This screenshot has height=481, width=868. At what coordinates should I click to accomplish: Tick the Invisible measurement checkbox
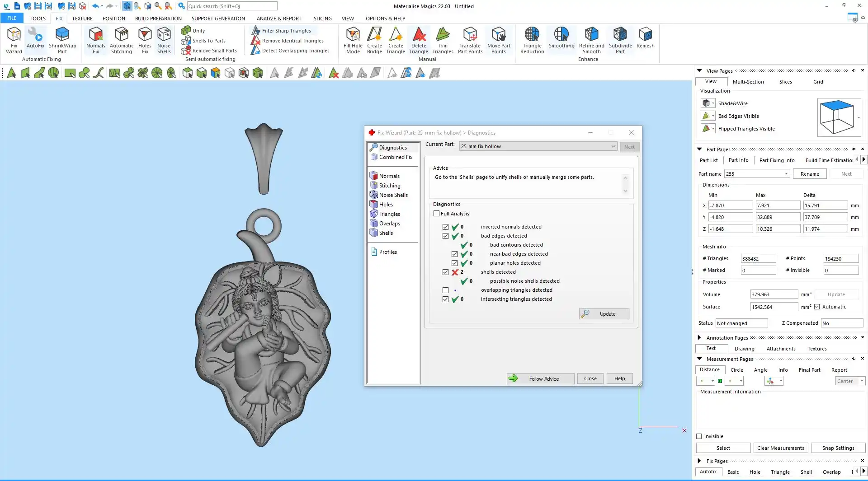tap(699, 436)
